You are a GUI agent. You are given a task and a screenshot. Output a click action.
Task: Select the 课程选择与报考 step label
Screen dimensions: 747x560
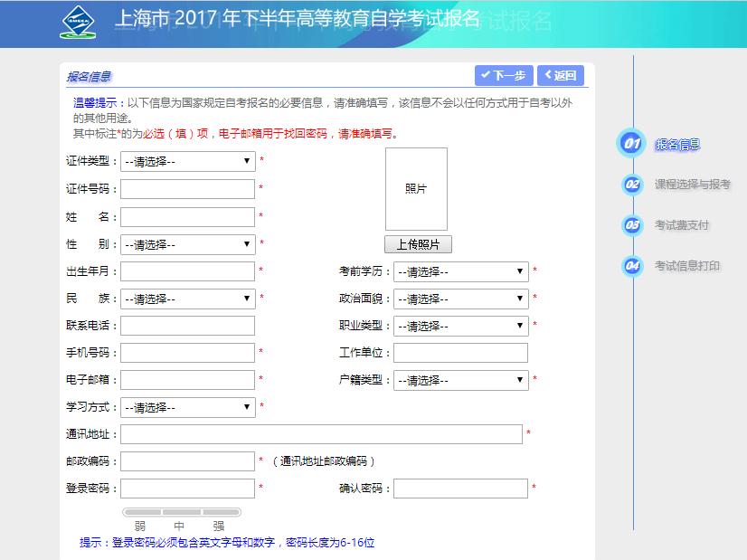point(692,185)
